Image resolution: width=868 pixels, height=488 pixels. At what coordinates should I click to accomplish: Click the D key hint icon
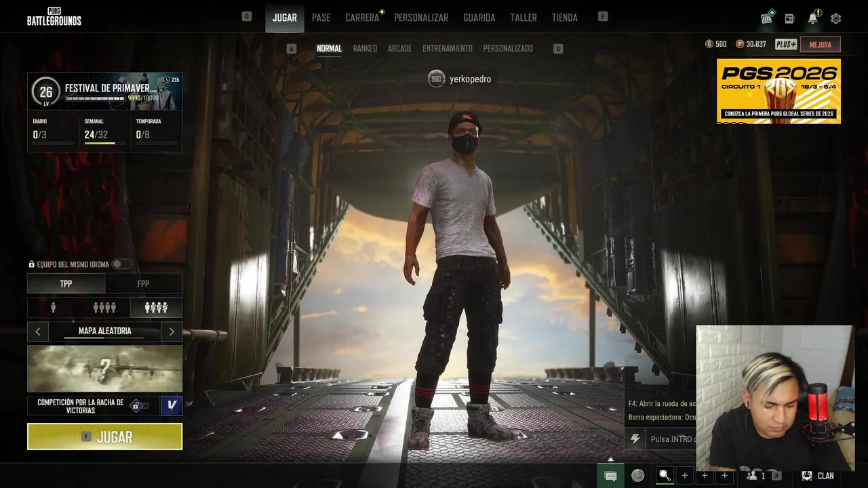tap(558, 49)
